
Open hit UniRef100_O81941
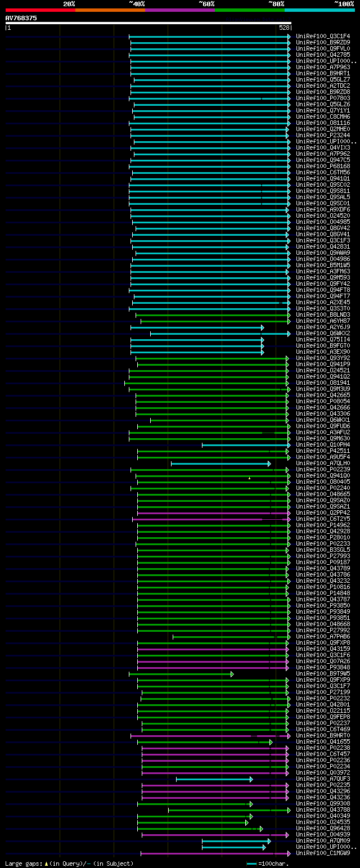click(x=323, y=383)
